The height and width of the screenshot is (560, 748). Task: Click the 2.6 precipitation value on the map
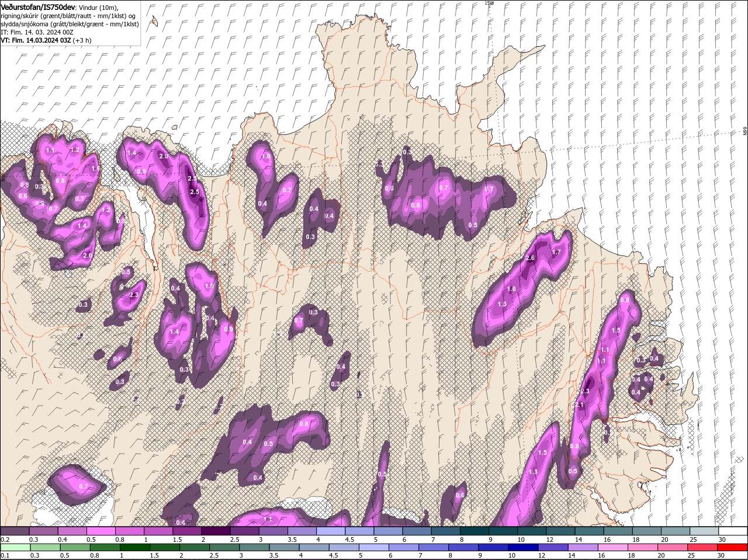coord(531,258)
